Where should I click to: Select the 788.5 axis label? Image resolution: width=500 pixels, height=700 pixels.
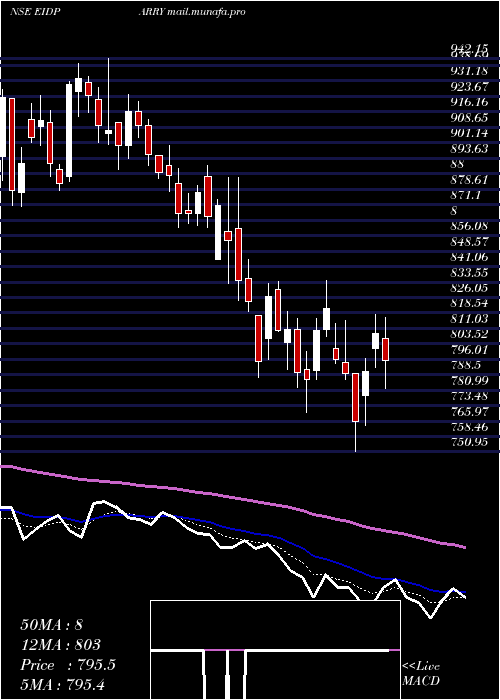tap(465, 365)
